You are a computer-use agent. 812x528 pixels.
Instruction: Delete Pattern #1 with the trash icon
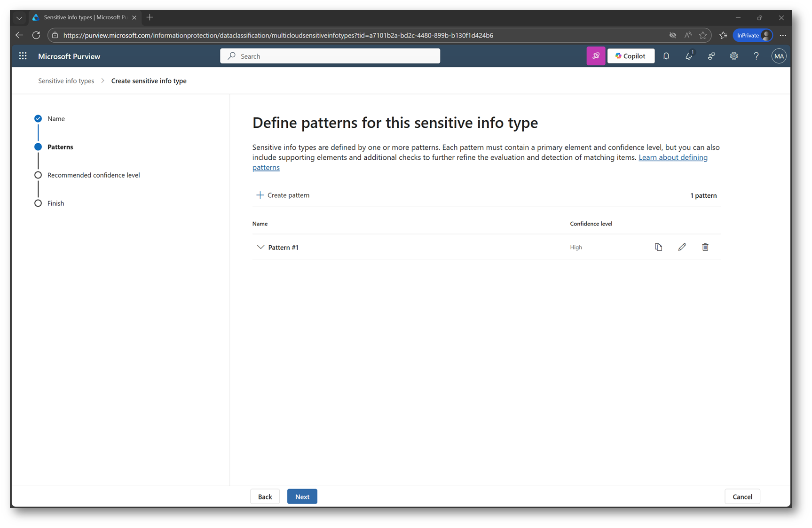pos(705,247)
